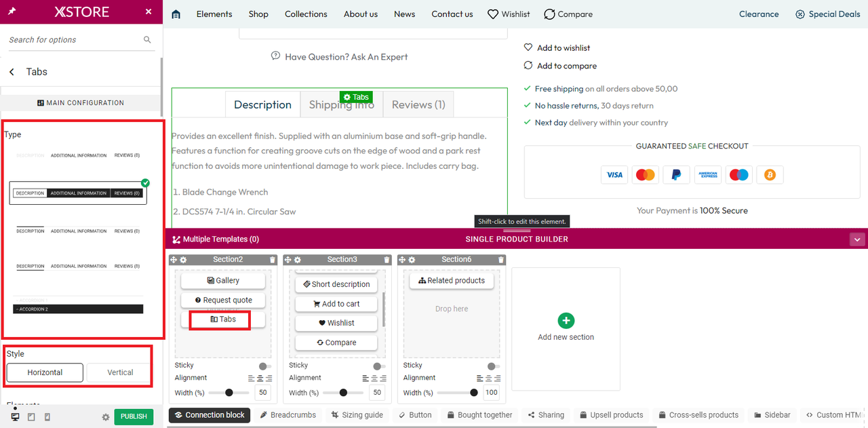This screenshot has width=868, height=428.
Task: Click the Wishlist heart icon in navigation
Action: (493, 14)
